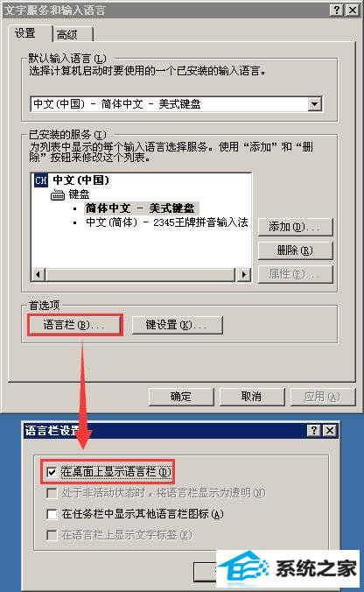Click the help question mark in 文字服务和输入语言 title bar
Viewport: 364px width, 592px height.
click(337, 10)
